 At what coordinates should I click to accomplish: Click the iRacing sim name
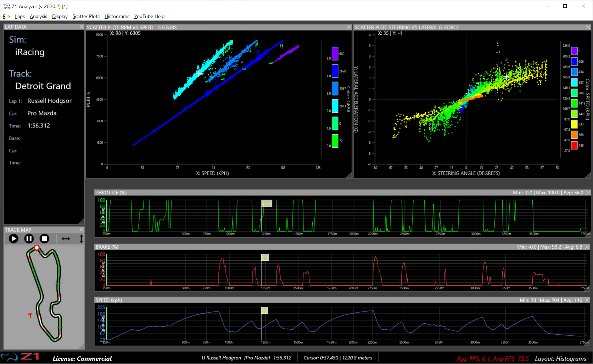30,52
